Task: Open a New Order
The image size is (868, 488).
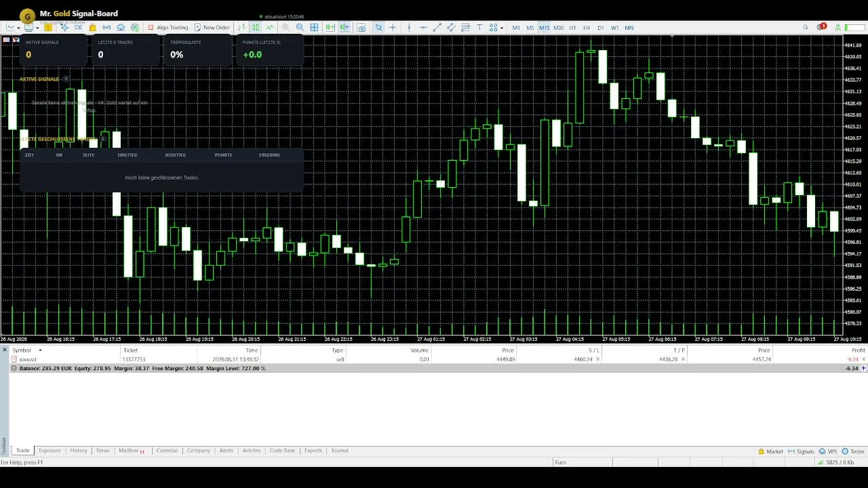Action: [x=212, y=27]
